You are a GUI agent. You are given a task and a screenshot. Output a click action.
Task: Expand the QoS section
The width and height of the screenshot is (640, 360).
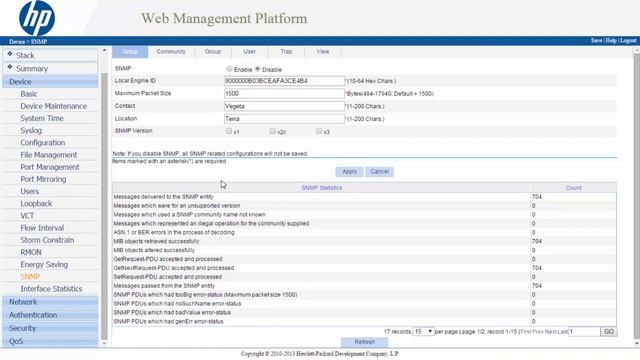coord(50,341)
